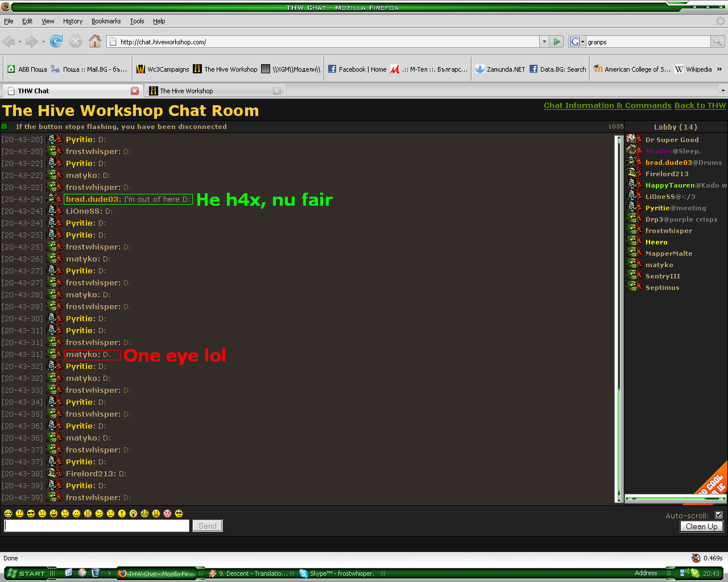Open the Tools menu
The width and height of the screenshot is (728, 582).
137,21
